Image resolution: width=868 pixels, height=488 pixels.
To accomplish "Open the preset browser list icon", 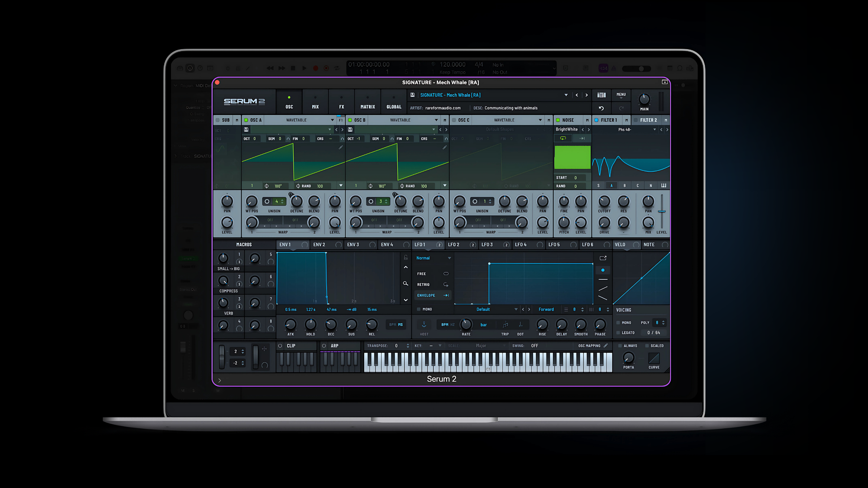I will click(x=601, y=95).
